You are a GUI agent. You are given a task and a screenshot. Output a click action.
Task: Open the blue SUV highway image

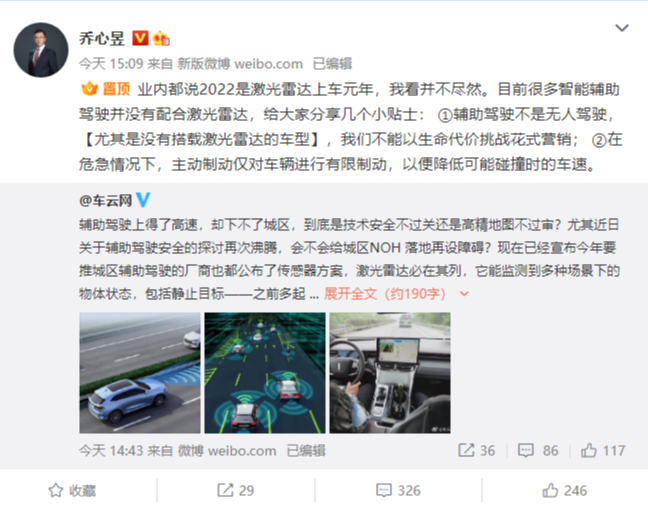click(x=140, y=373)
